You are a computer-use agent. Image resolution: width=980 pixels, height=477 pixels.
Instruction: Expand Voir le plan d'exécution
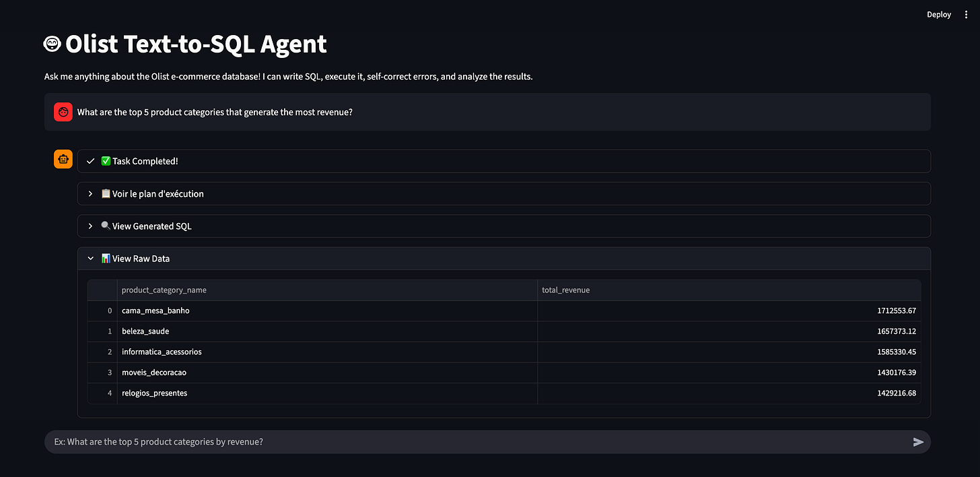click(x=505, y=193)
